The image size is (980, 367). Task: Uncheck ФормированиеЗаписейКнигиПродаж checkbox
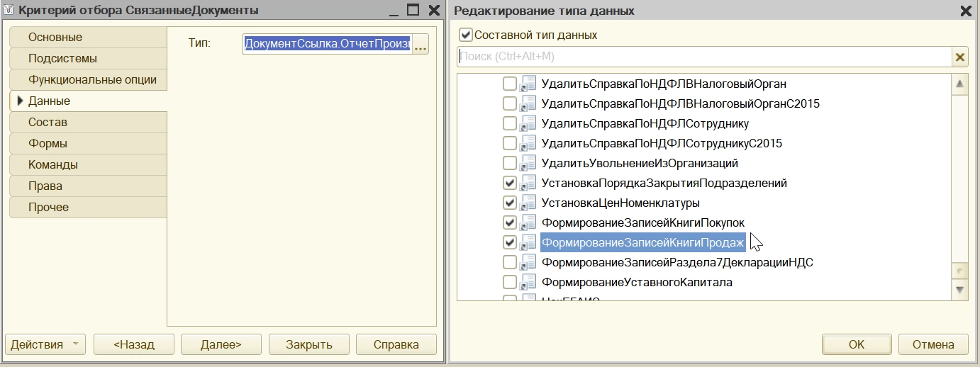pos(509,242)
